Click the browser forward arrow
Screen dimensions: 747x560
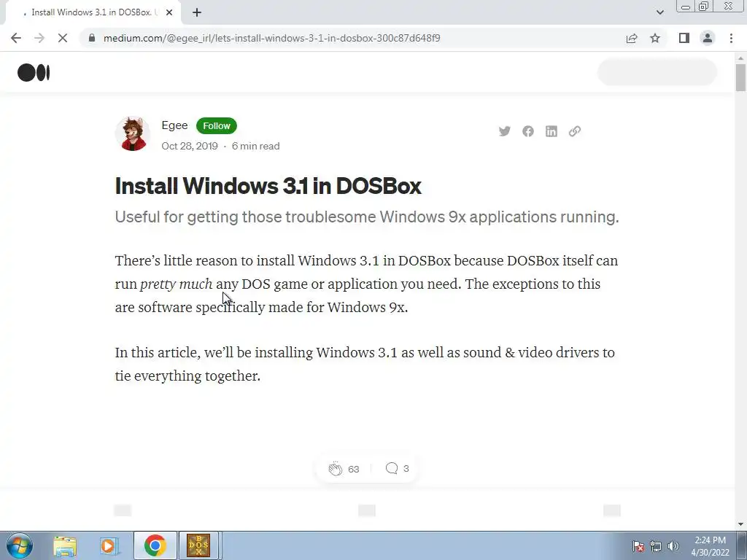point(39,38)
